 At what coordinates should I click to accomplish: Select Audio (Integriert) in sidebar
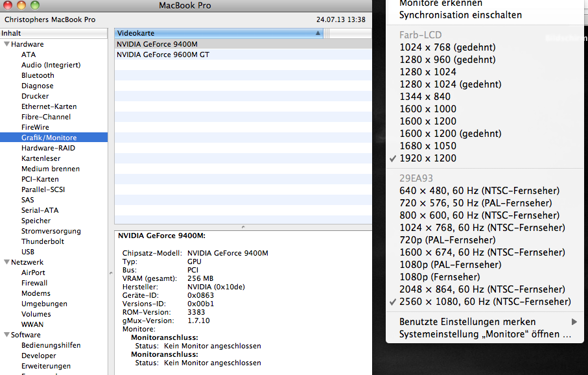51,65
